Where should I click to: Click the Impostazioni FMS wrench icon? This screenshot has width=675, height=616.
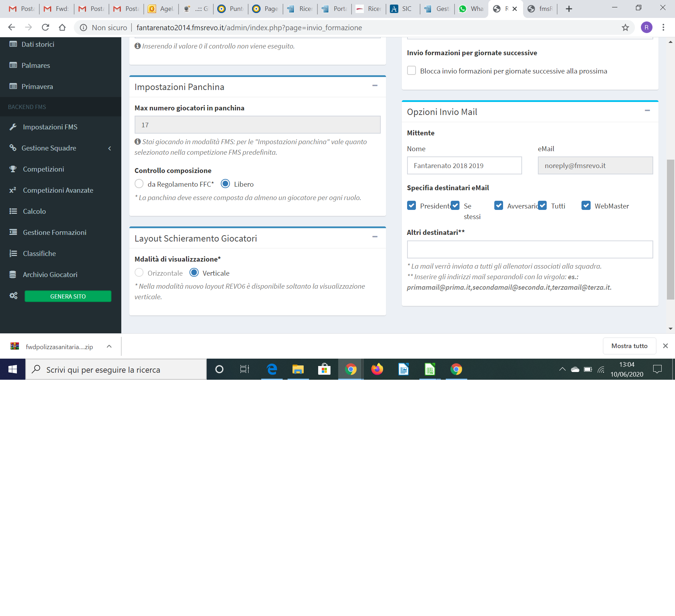coord(13,127)
